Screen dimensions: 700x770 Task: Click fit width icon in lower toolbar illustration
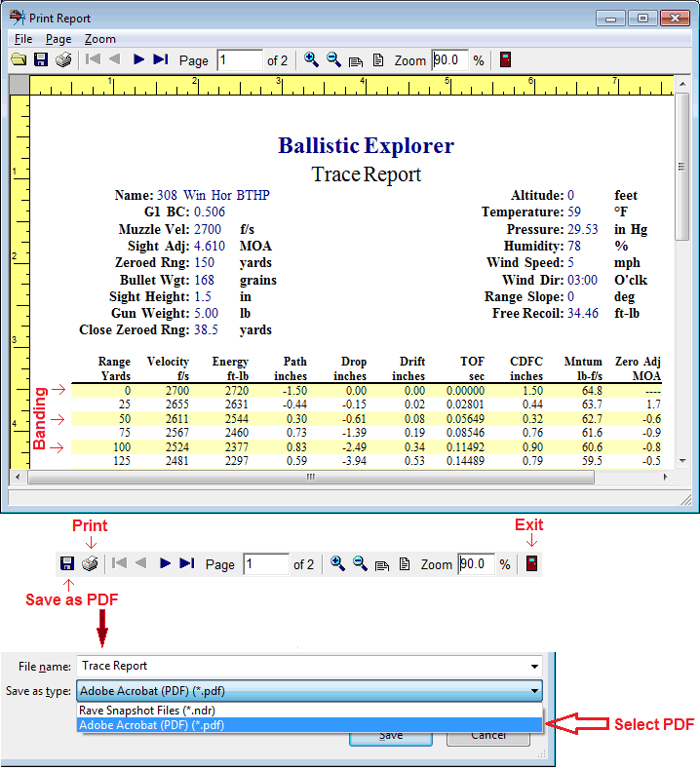(x=382, y=565)
